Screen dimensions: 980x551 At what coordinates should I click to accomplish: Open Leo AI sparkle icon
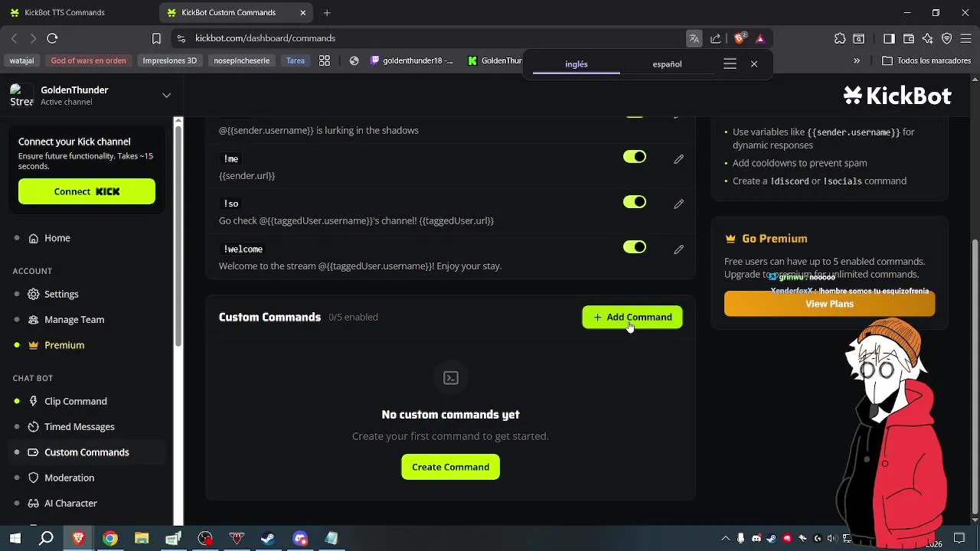pos(928,38)
